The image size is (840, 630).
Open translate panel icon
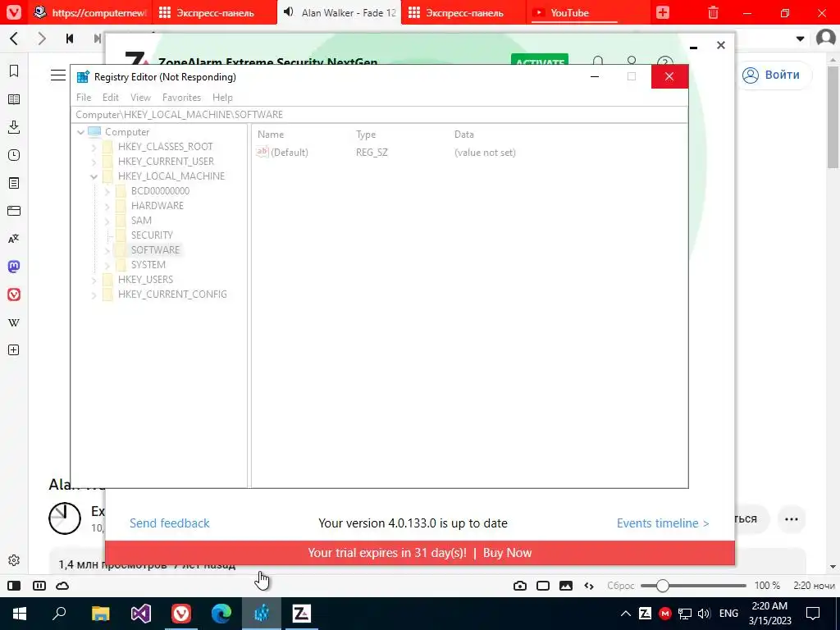[14, 239]
